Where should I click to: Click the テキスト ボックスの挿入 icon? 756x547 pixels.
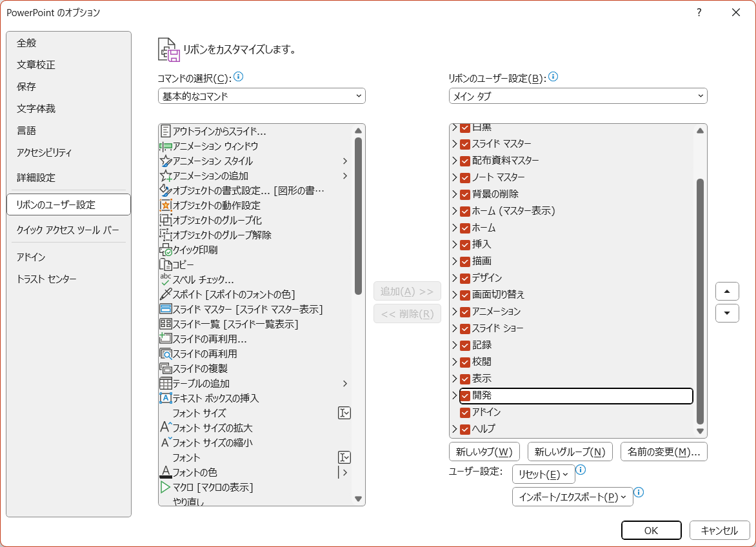[165, 398]
